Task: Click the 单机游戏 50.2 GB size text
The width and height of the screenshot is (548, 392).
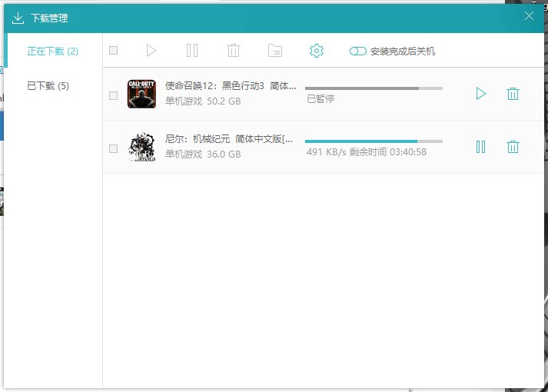Action: click(203, 101)
